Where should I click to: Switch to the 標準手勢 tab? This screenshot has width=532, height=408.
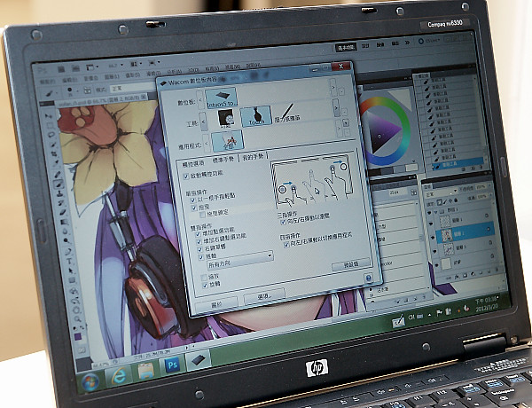(x=223, y=160)
